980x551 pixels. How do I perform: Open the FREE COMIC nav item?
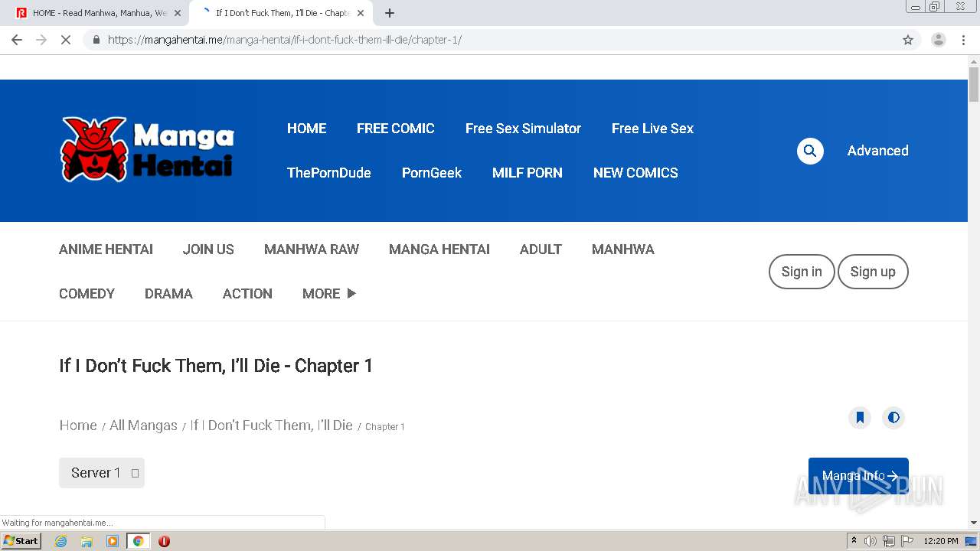pyautogui.click(x=395, y=129)
